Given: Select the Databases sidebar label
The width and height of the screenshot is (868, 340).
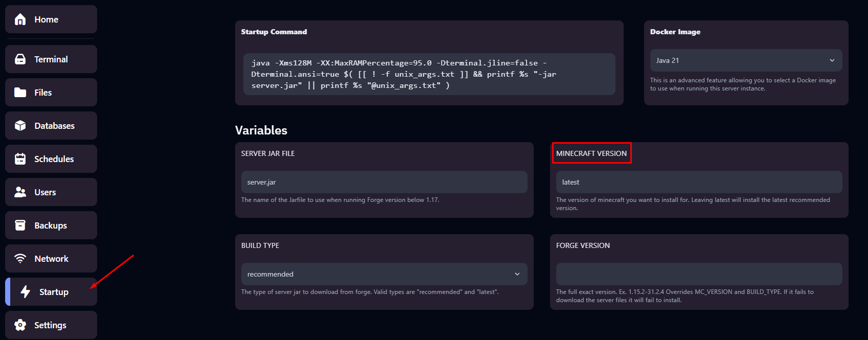Looking at the screenshot, I should (54, 126).
